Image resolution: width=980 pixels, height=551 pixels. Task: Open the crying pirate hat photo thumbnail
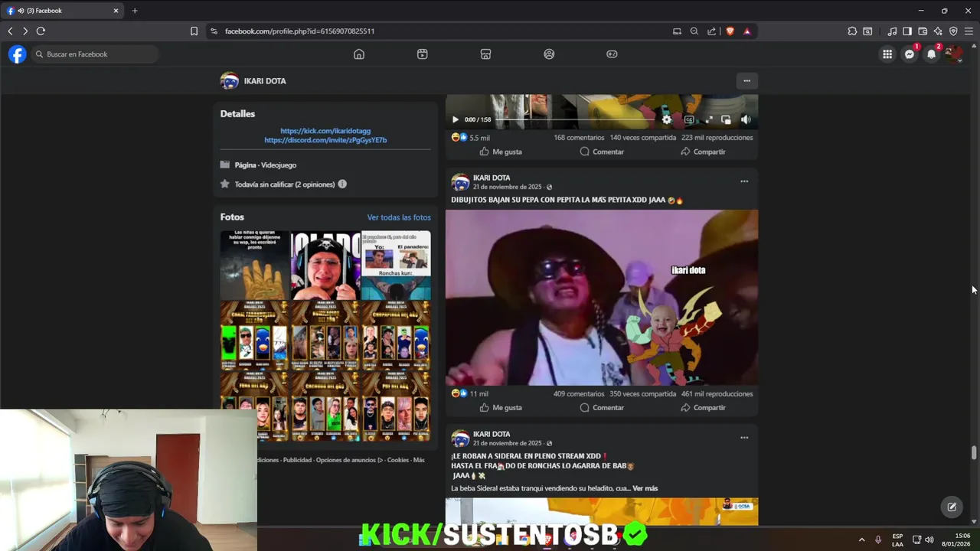click(325, 265)
